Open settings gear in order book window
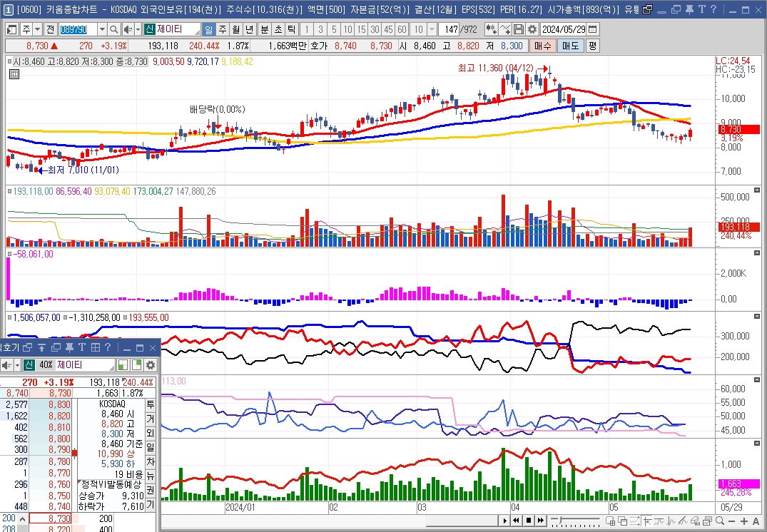The height and width of the screenshot is (532, 767). pyautogui.click(x=150, y=365)
